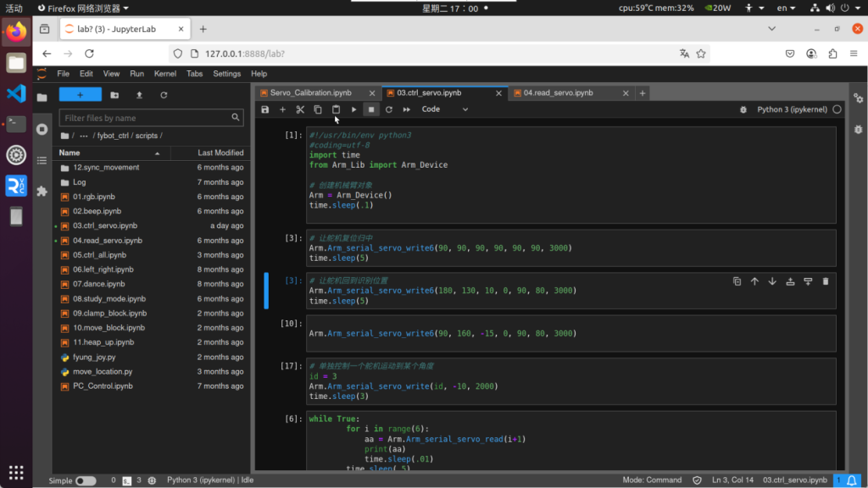Insert a cell above the active cell

[x=790, y=281]
